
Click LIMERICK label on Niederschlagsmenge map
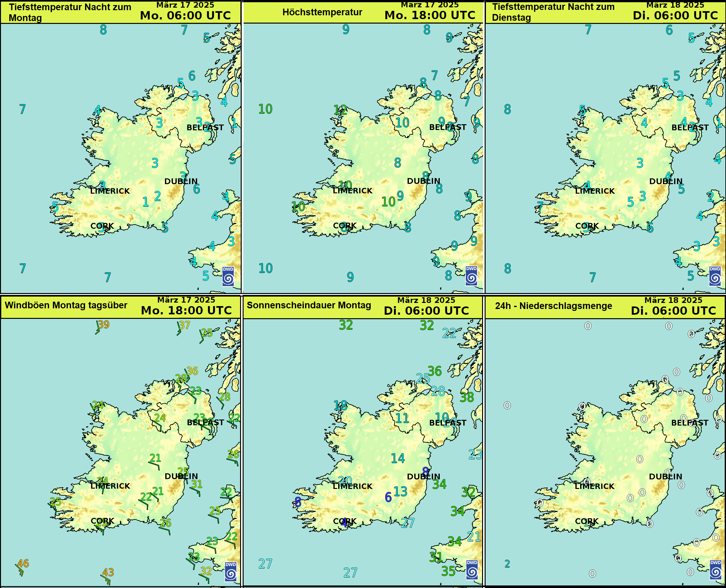594,486
